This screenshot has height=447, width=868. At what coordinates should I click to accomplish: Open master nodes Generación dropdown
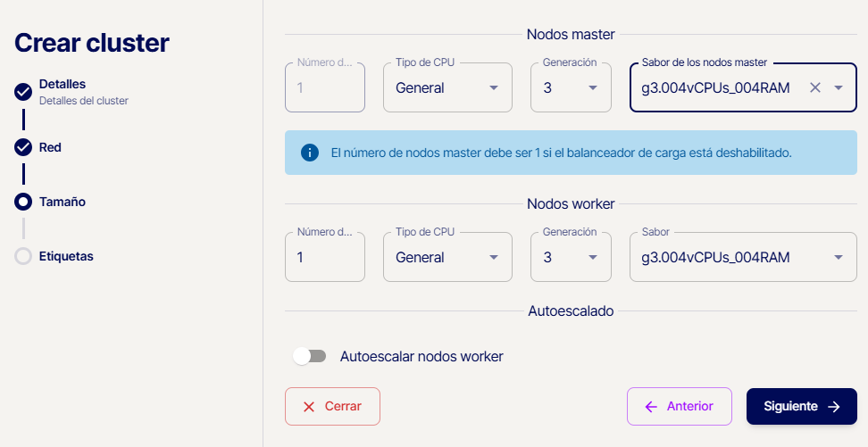[x=571, y=87]
